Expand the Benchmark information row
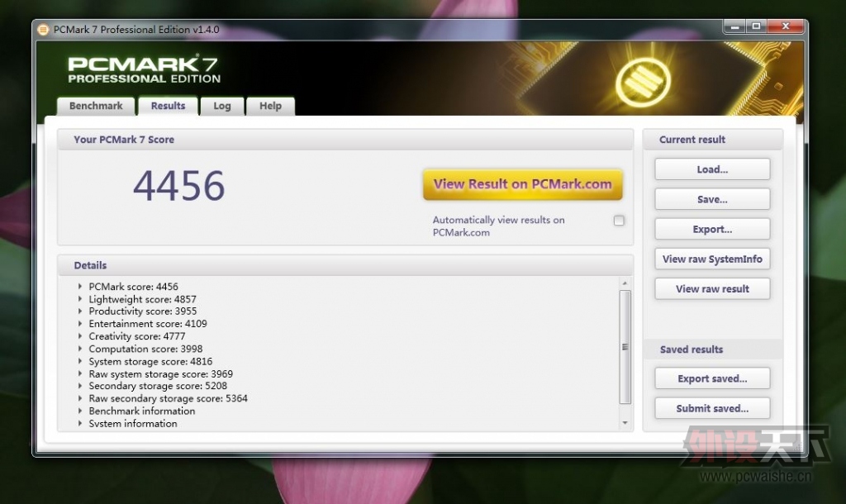The image size is (846, 504). (80, 411)
